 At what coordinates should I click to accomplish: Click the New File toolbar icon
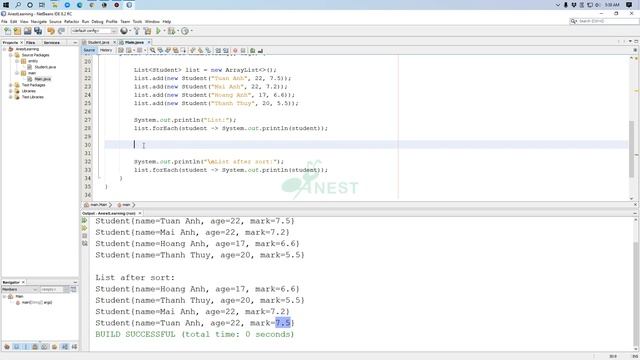click(x=7, y=31)
